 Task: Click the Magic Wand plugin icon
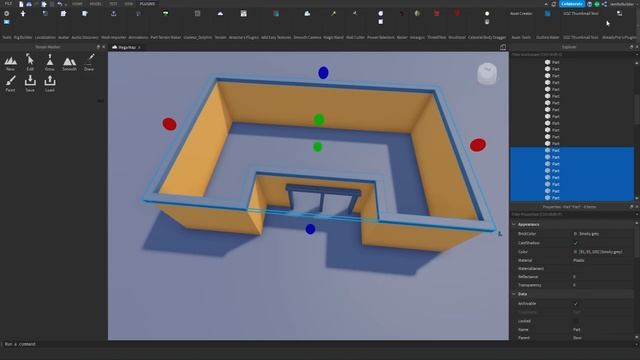(333, 13)
